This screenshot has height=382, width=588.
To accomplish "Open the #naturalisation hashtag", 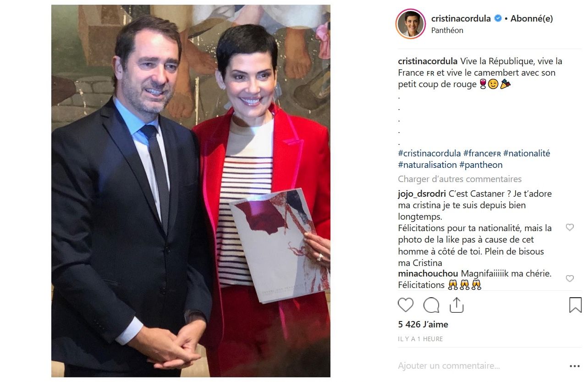I will [427, 165].
